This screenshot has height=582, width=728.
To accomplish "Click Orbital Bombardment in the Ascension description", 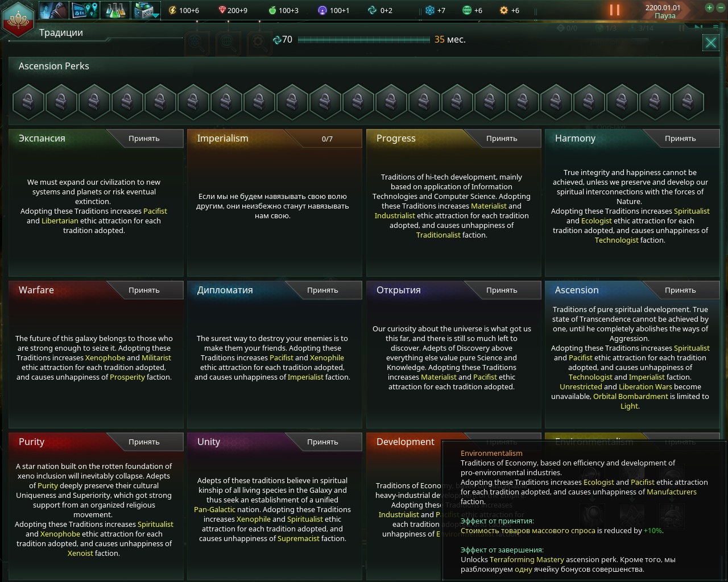I will click(631, 396).
